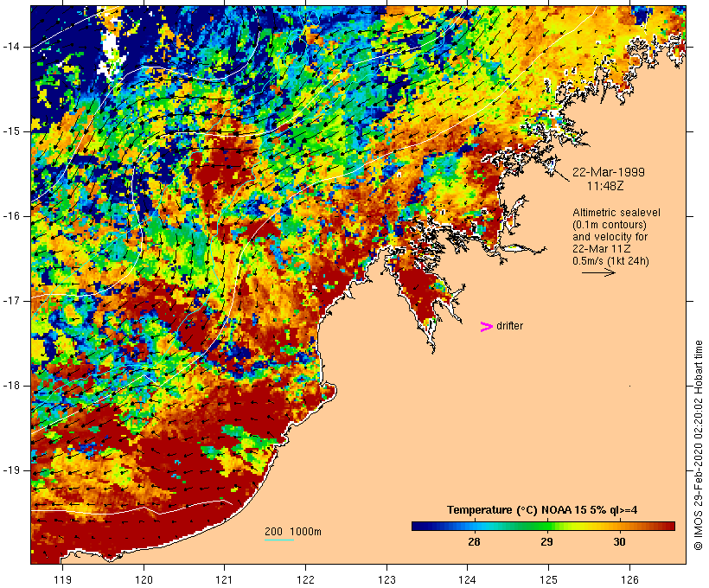Click the "Temperature (°C) NOAA 15 5% ql>=4" title
The image size is (709, 588).
[x=542, y=510]
